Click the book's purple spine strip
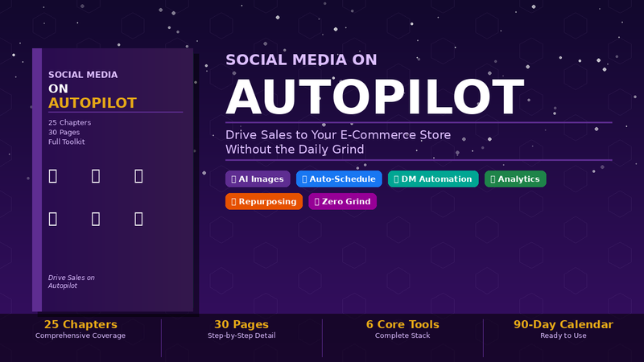Viewport: 644px width, 362px height. (37, 179)
